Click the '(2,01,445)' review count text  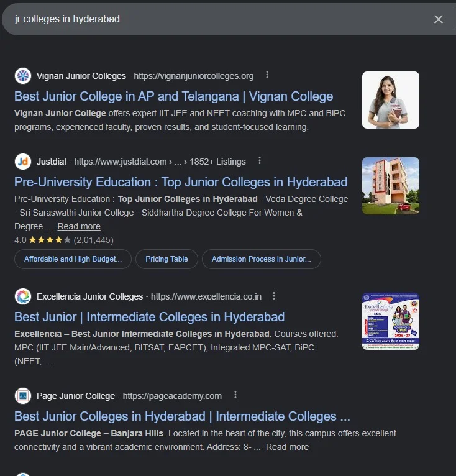point(94,240)
